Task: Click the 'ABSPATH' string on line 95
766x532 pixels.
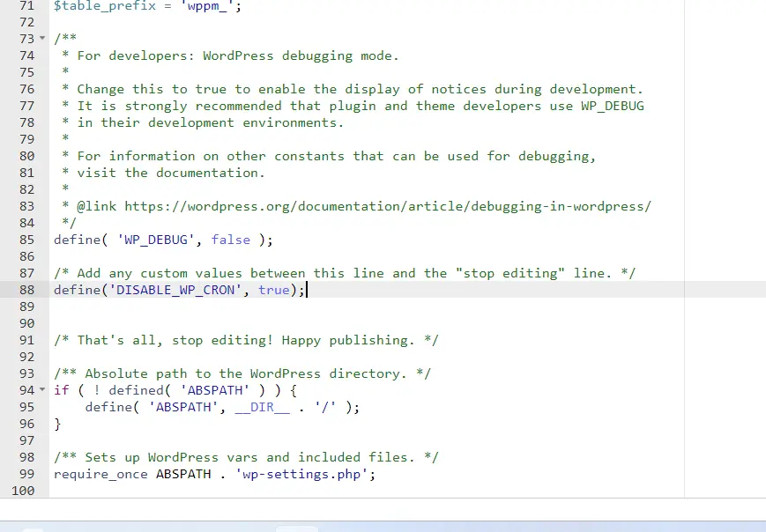Action: click(x=183, y=407)
